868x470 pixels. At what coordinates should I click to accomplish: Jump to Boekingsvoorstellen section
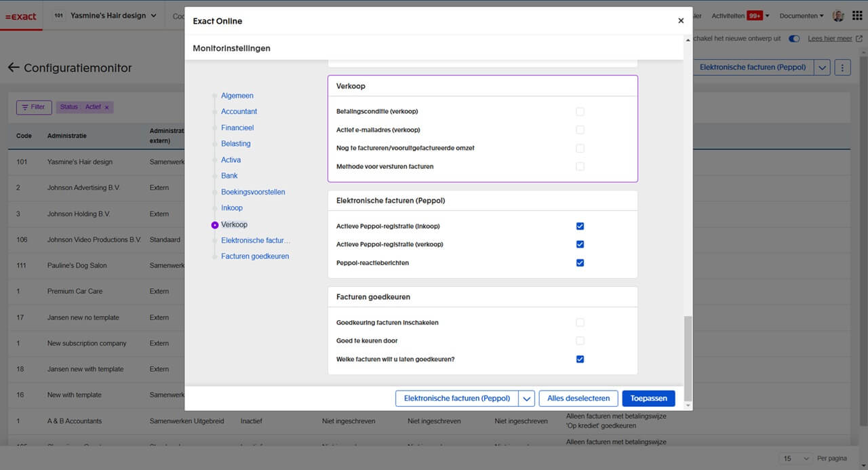pos(253,192)
